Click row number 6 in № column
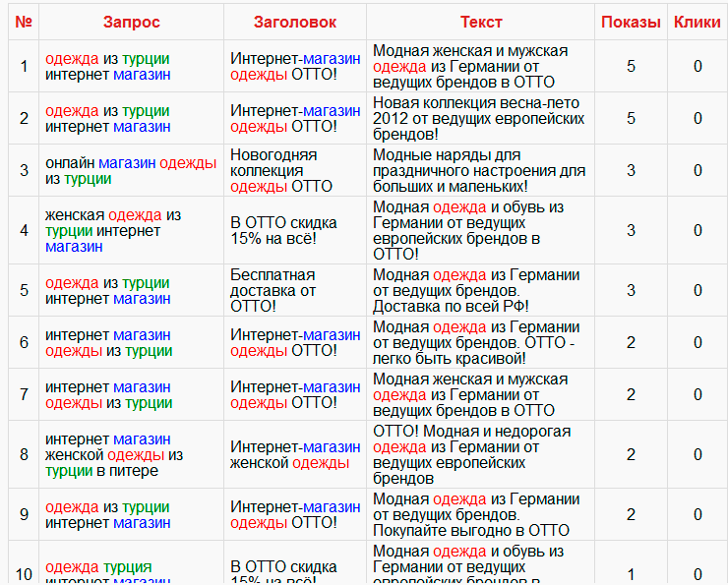The image size is (728, 585). coord(24,342)
